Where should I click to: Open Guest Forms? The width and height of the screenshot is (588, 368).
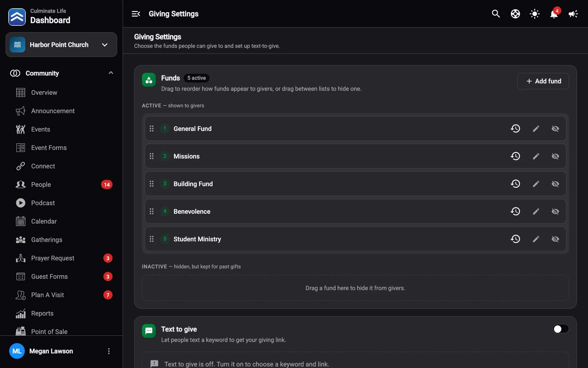coord(61,277)
